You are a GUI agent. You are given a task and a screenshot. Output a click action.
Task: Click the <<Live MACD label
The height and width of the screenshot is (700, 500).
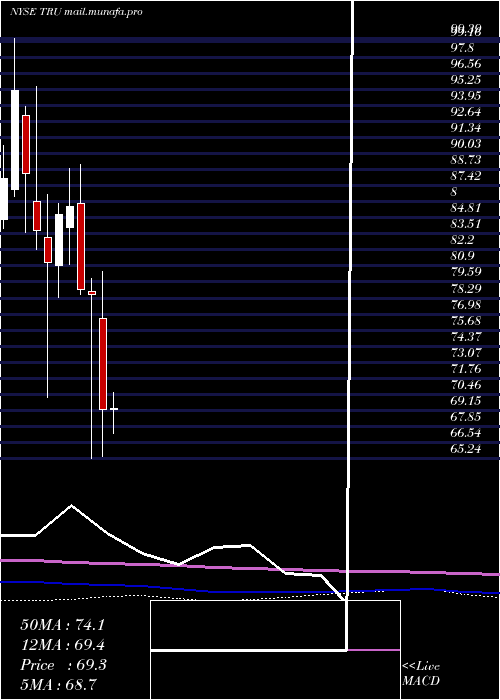point(421,674)
